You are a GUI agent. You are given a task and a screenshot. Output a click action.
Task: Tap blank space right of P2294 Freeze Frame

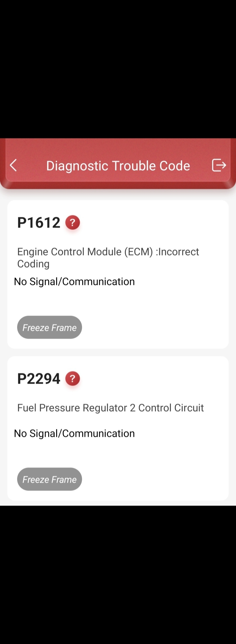(x=155, y=479)
